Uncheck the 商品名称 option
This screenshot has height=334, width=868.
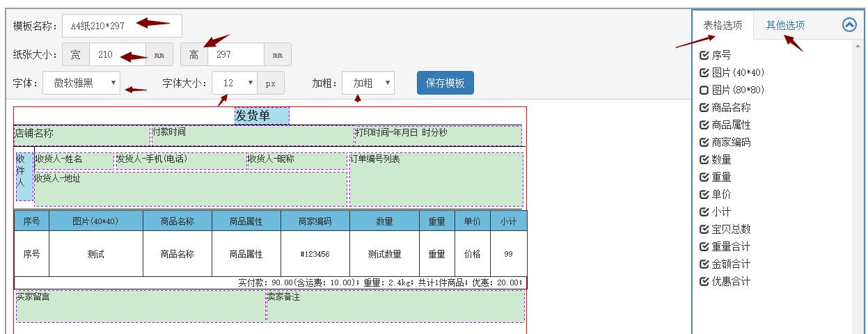click(704, 107)
